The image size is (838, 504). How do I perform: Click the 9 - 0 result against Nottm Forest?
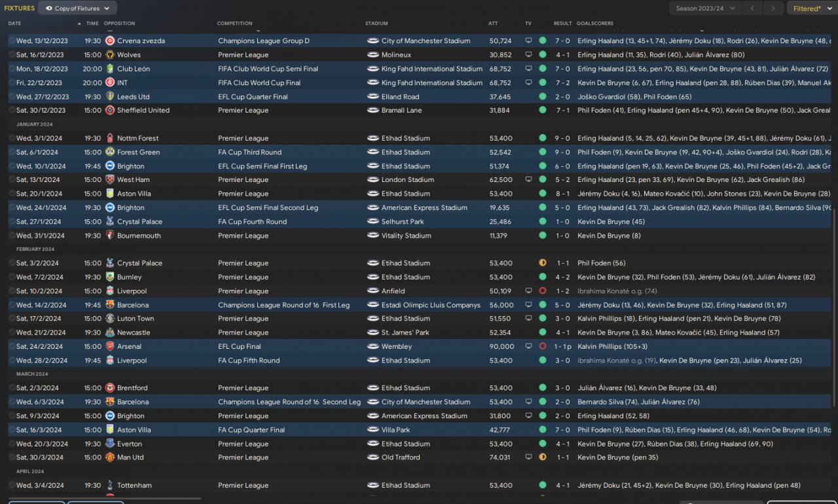563,138
